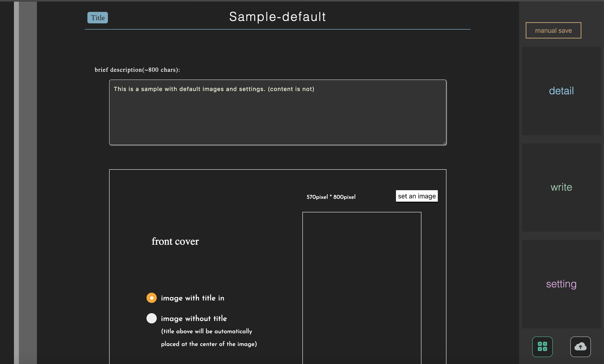Open the write tab
The width and height of the screenshot is (604, 364).
coord(561,187)
